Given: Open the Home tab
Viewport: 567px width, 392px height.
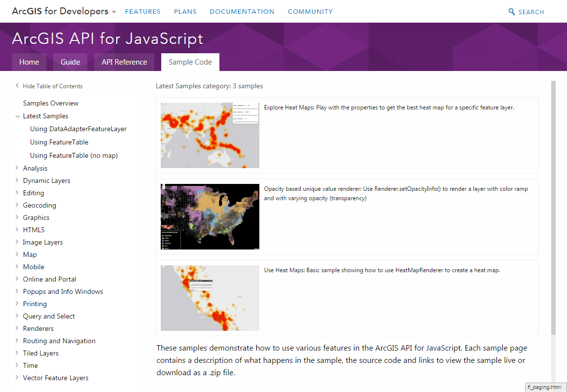Looking at the screenshot, I should (x=29, y=62).
